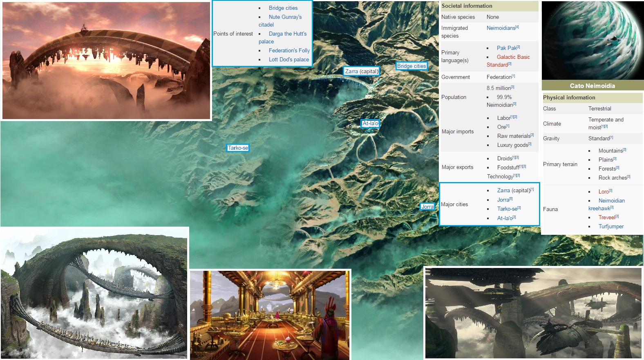644x360 pixels.
Task: Open the Cato Neimoidia planet image
Action: pyautogui.click(x=593, y=41)
